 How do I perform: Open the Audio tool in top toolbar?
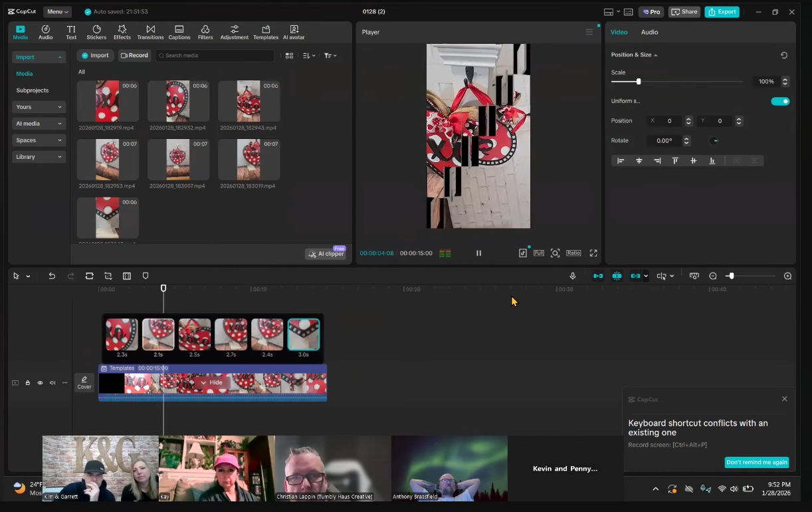tap(45, 32)
